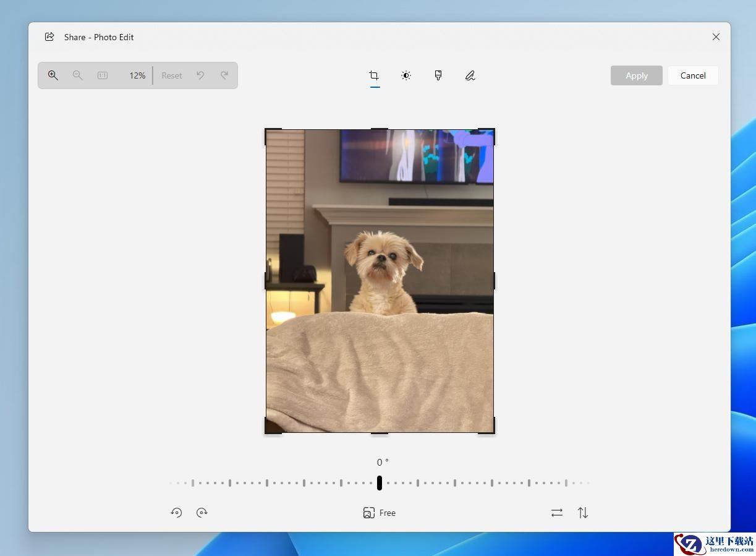The height and width of the screenshot is (556, 756).
Task: Click the 0 ° rotation angle label
Action: pyautogui.click(x=383, y=463)
